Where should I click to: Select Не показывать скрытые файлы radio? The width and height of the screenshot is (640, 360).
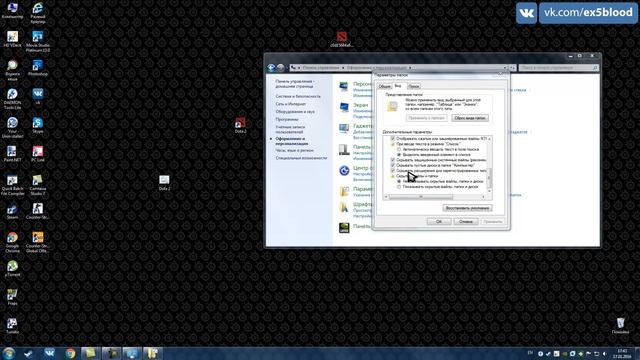399,181
